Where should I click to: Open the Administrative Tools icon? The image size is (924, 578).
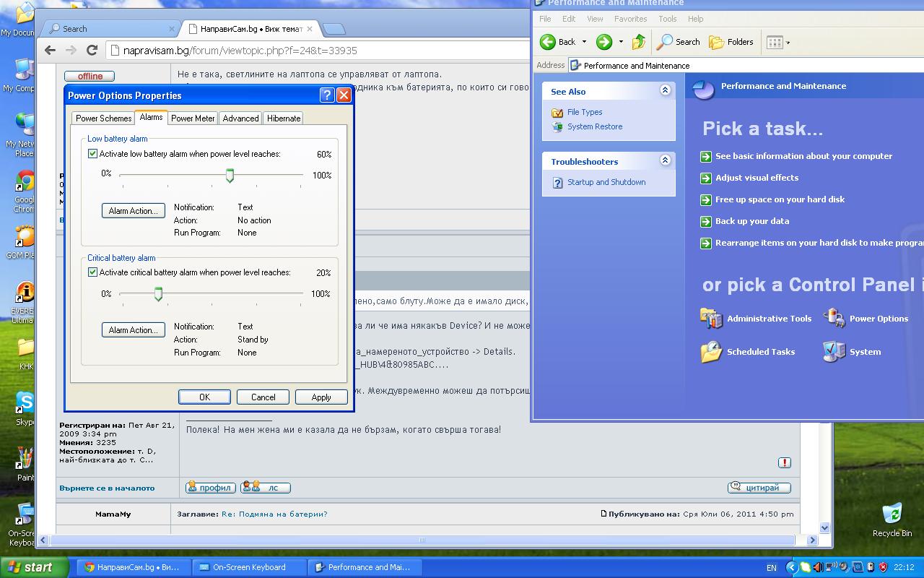[x=712, y=318]
